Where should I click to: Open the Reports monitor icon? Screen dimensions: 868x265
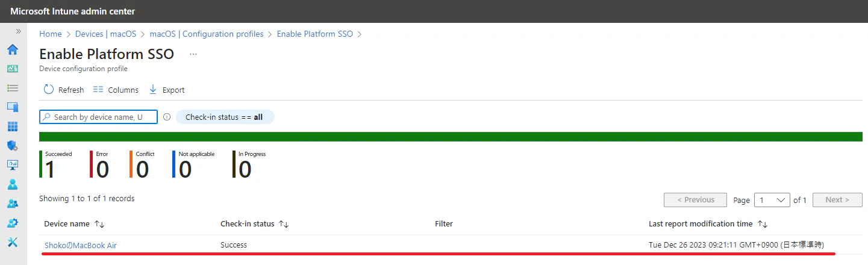click(x=13, y=165)
